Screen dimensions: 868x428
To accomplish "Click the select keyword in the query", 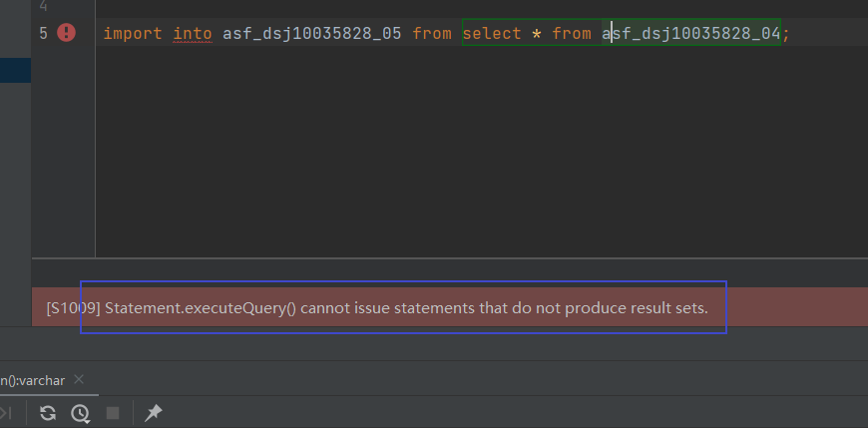I will point(489,34).
